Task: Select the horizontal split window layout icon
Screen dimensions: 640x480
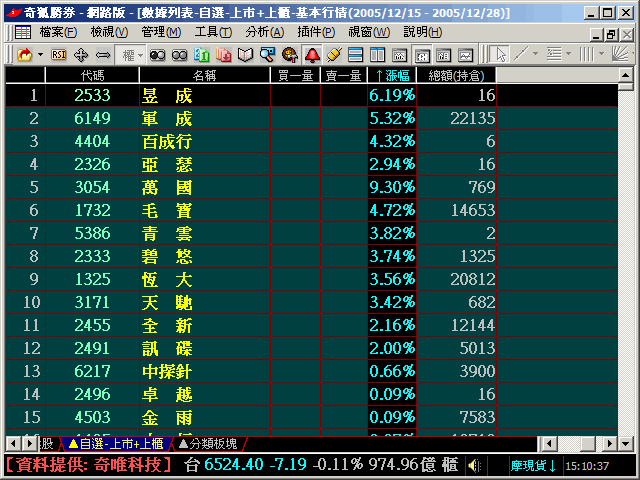Action: pyautogui.click(x=356, y=55)
